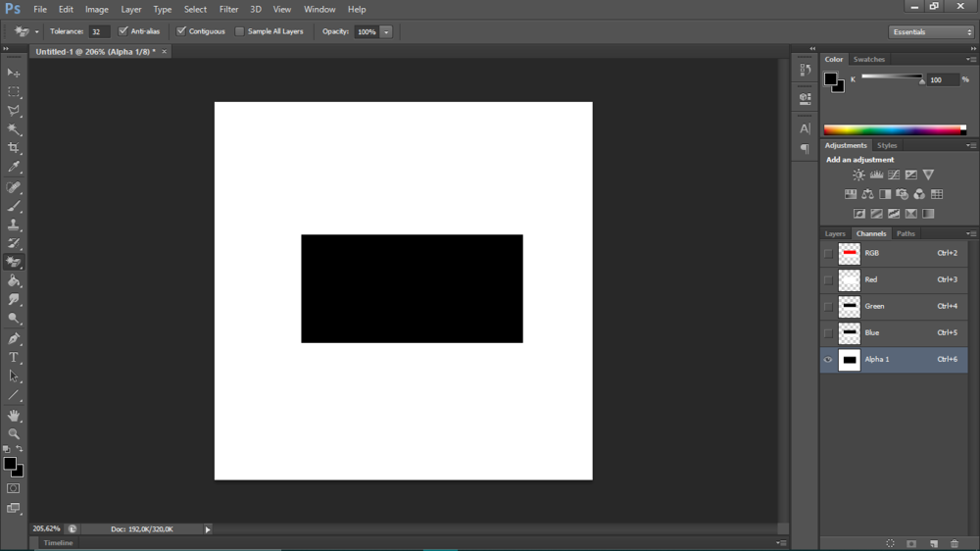Select the Pen tool
This screenshot has width=980, height=551.
(13, 339)
